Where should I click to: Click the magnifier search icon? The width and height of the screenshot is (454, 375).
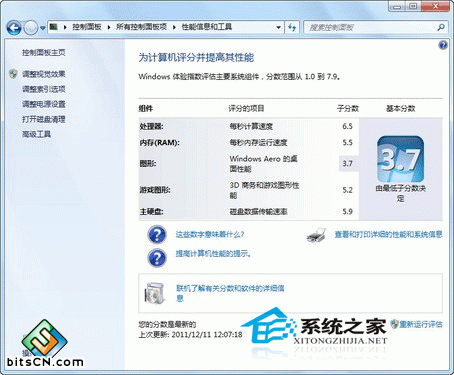[441, 27]
